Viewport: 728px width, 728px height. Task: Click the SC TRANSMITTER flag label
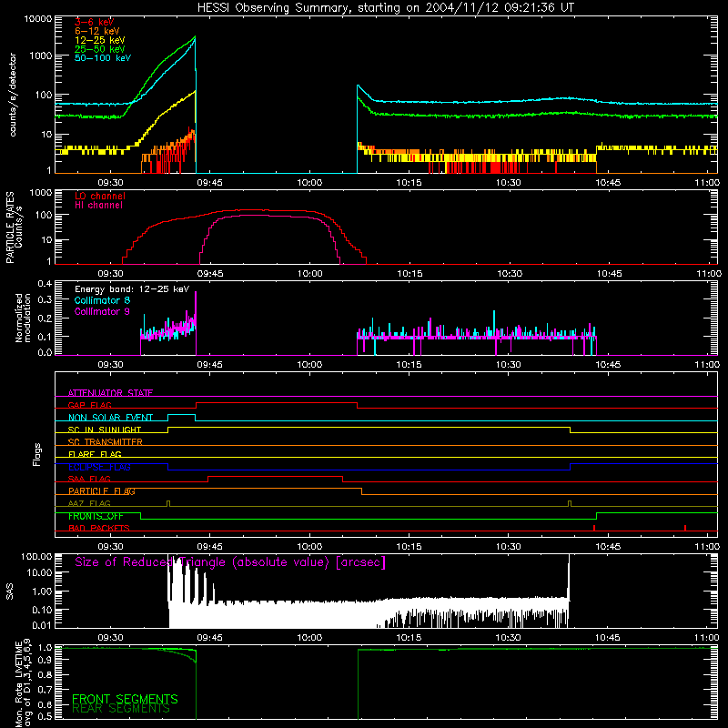(106, 442)
